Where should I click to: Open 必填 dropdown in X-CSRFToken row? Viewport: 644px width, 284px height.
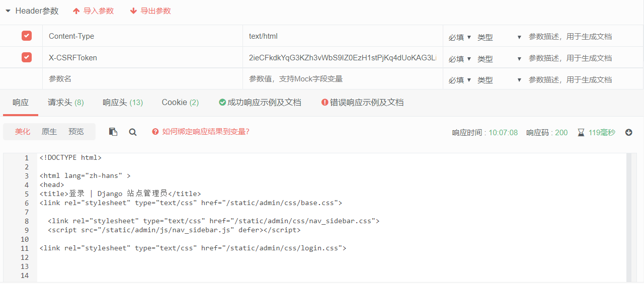pos(460,59)
